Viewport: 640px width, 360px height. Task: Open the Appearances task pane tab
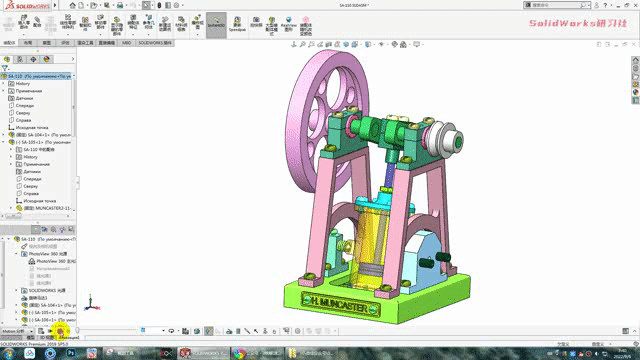[x=636, y=93]
